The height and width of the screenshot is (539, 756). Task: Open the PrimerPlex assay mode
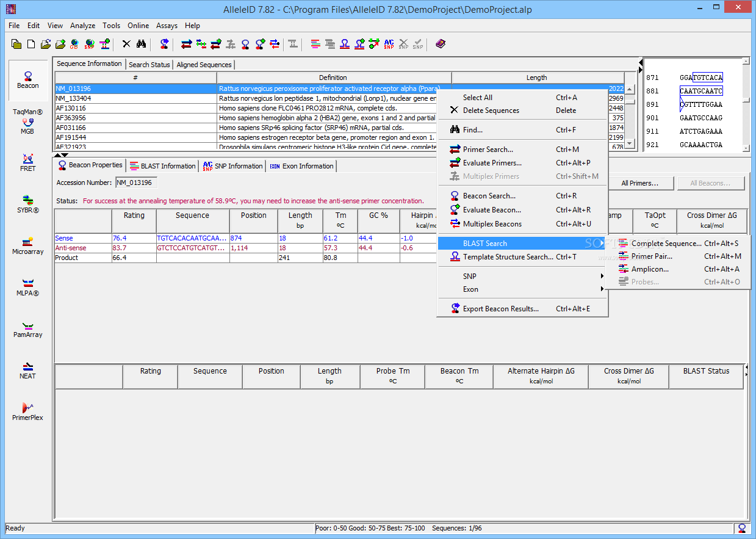point(28,412)
